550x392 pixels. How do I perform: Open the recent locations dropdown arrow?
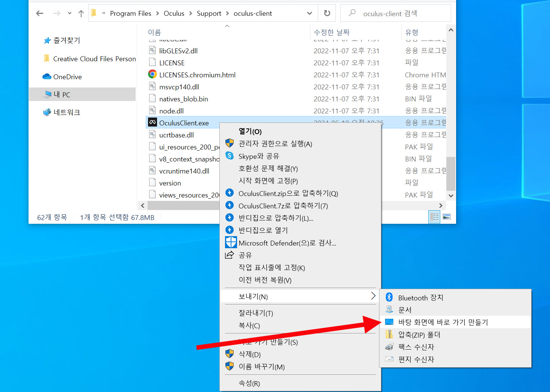tap(70, 14)
